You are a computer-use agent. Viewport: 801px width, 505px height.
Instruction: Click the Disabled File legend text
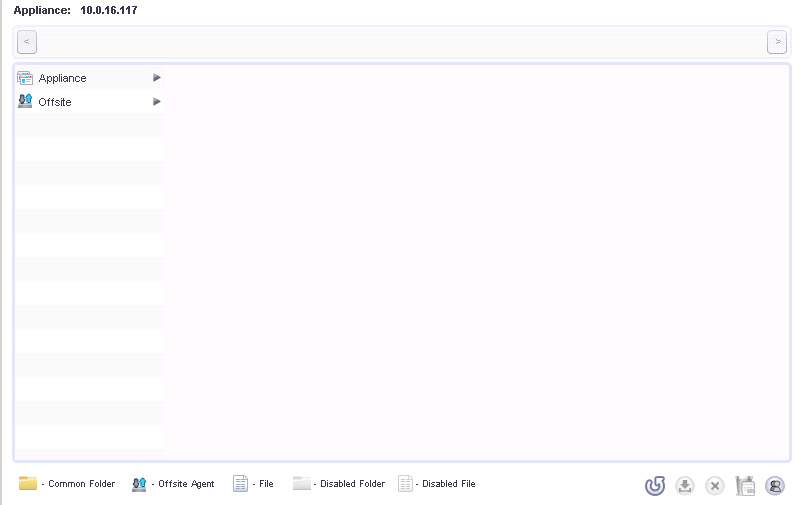point(449,484)
